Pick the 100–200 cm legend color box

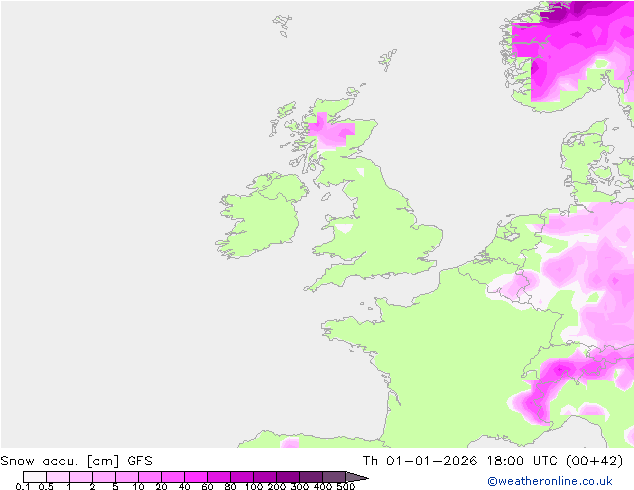(x=265, y=477)
